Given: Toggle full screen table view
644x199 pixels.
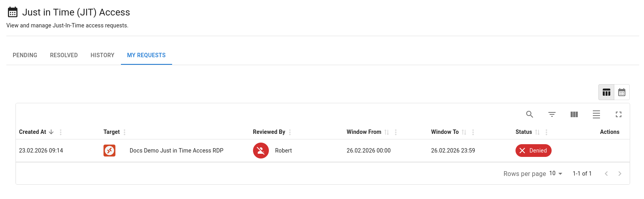Looking at the screenshot, I should pyautogui.click(x=618, y=114).
